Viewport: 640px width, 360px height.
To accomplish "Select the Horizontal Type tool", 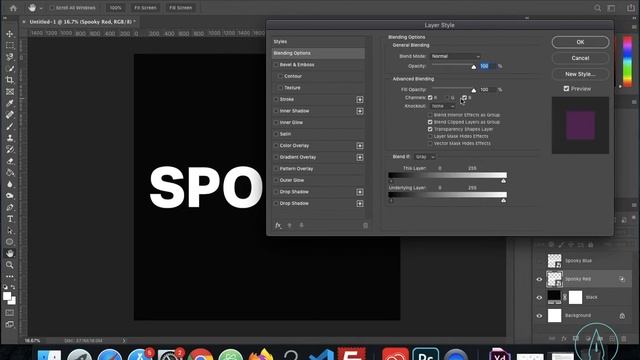I will coord(10,219).
